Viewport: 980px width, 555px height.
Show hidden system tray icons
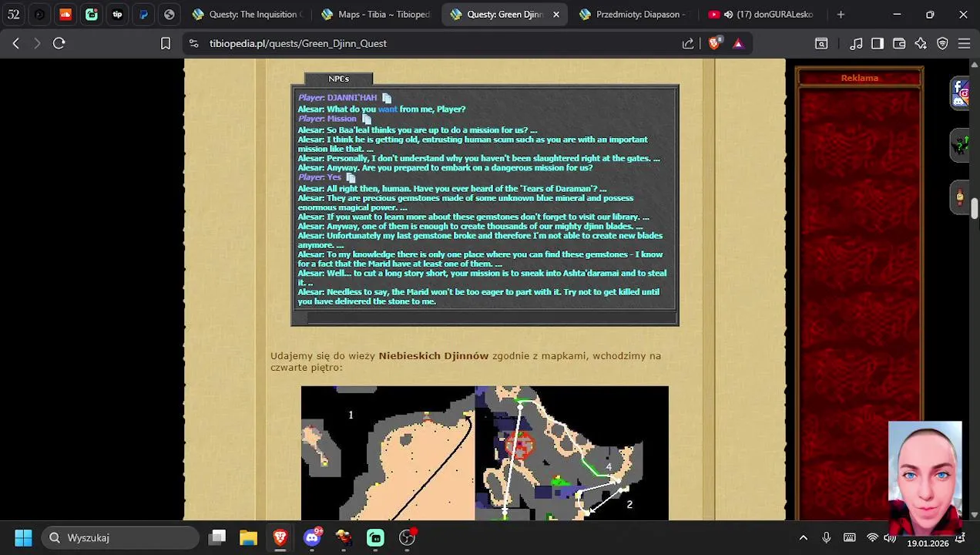[x=803, y=538]
